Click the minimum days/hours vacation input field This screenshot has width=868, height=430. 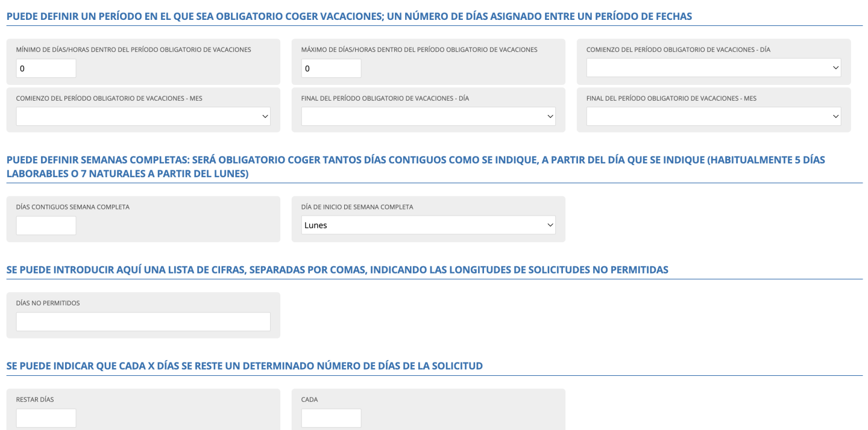(x=46, y=69)
